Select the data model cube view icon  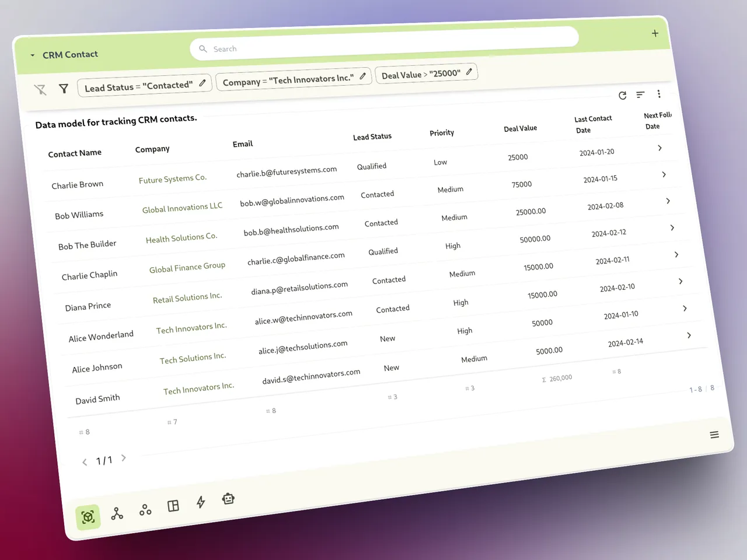(88, 517)
